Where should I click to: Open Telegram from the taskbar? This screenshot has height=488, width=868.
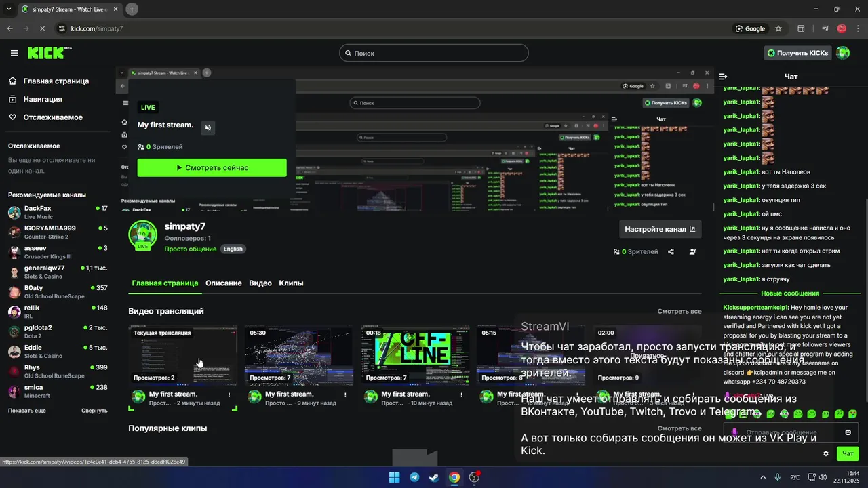coord(414,477)
